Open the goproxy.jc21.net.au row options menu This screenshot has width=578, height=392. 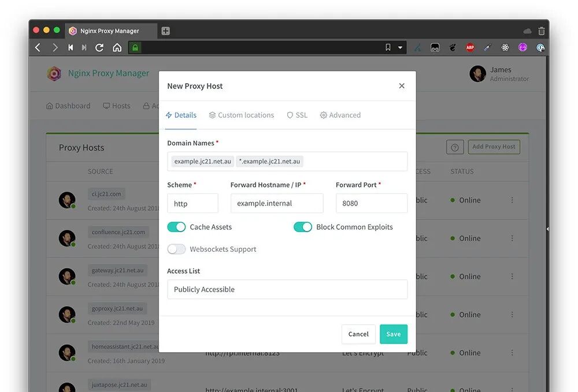pyautogui.click(x=512, y=314)
